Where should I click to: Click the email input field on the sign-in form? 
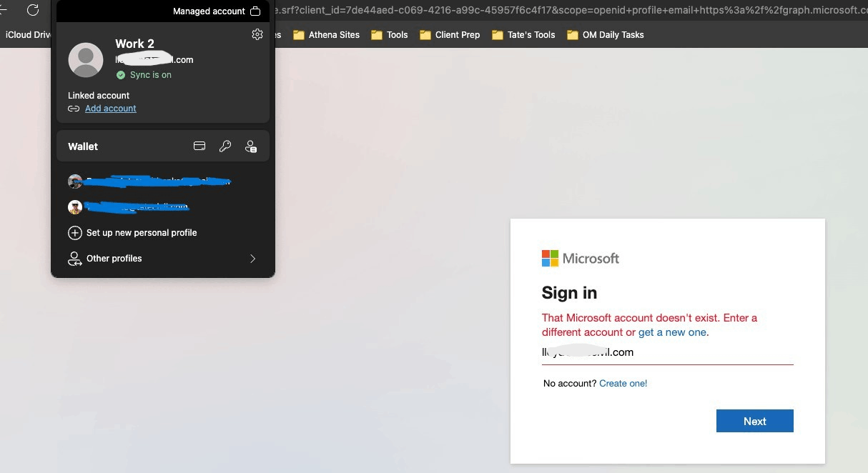667,352
